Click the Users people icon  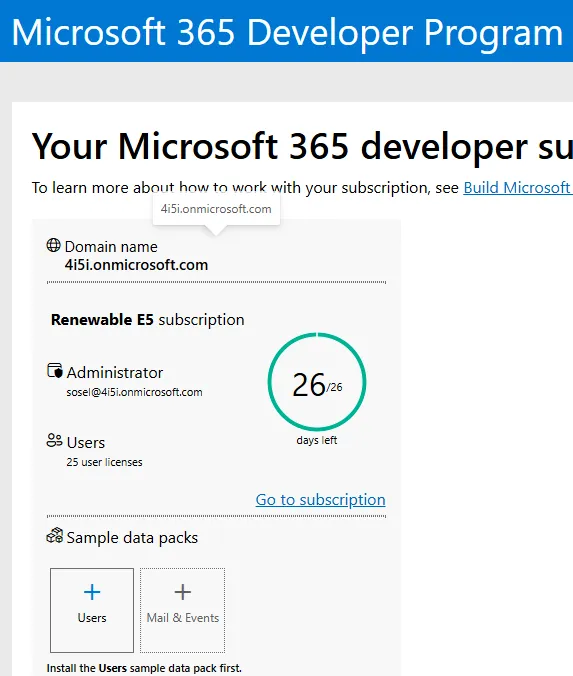[x=54, y=440]
